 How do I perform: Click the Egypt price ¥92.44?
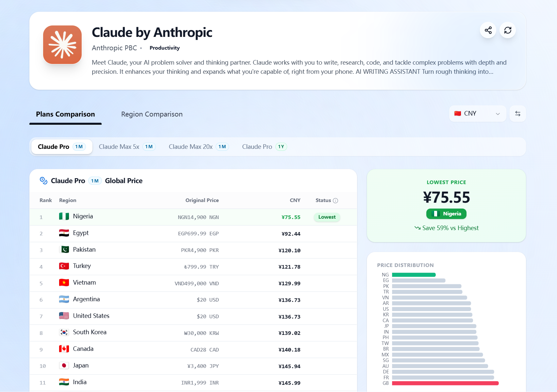coord(291,234)
